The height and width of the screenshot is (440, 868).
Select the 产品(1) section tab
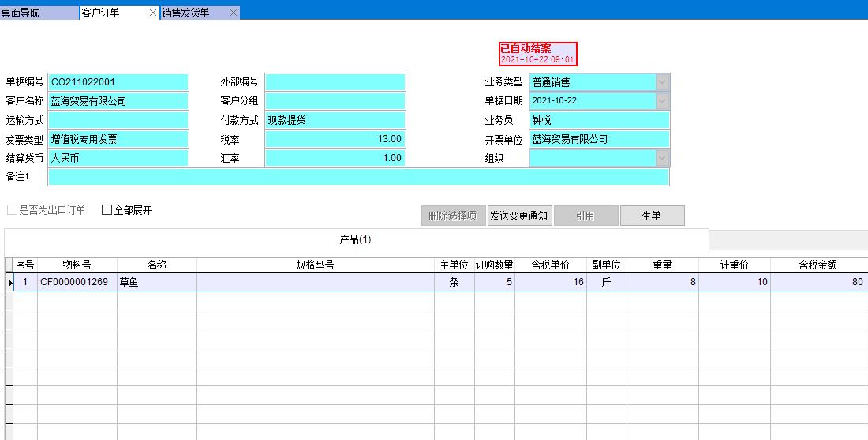tap(355, 239)
